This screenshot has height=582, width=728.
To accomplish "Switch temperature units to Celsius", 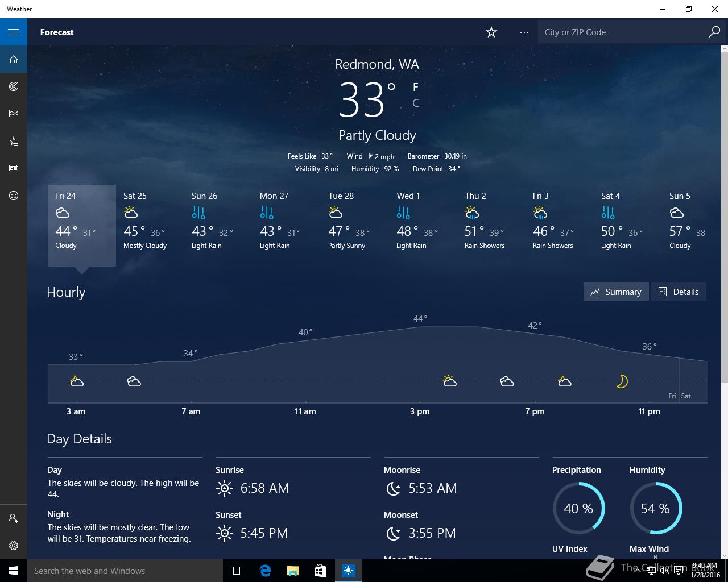I will (x=416, y=103).
